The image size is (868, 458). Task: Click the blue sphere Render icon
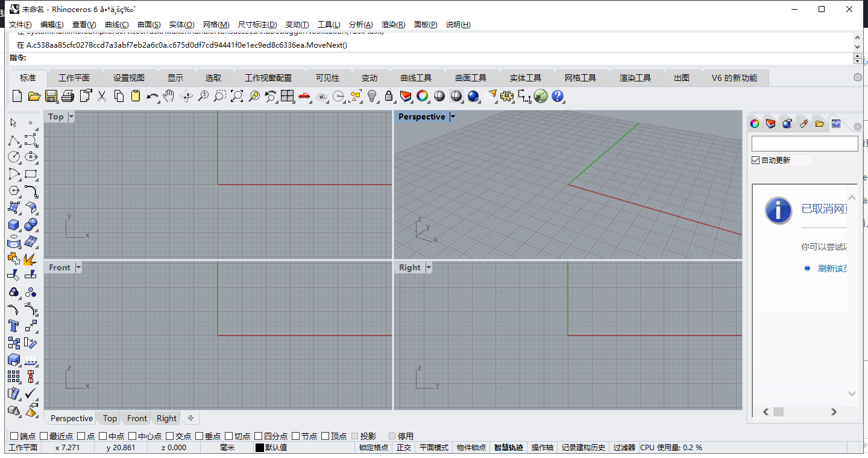click(x=473, y=96)
